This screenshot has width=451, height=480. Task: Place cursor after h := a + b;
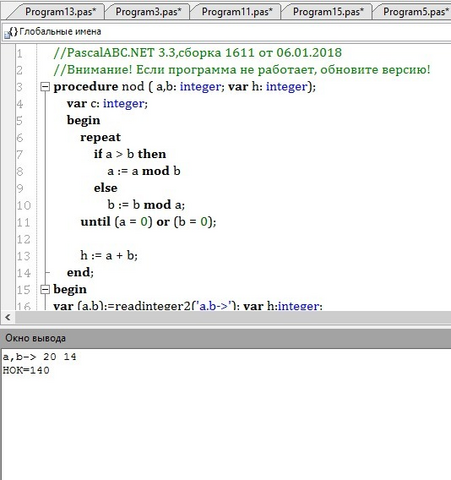138,256
